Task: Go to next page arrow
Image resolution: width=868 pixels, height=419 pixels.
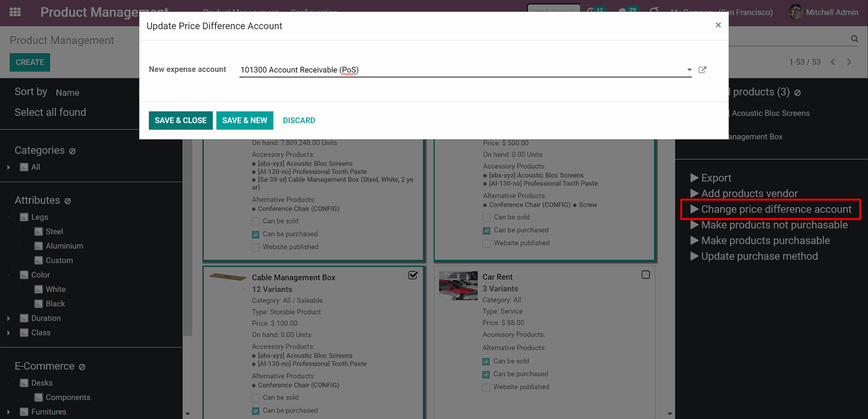Action: tap(849, 62)
